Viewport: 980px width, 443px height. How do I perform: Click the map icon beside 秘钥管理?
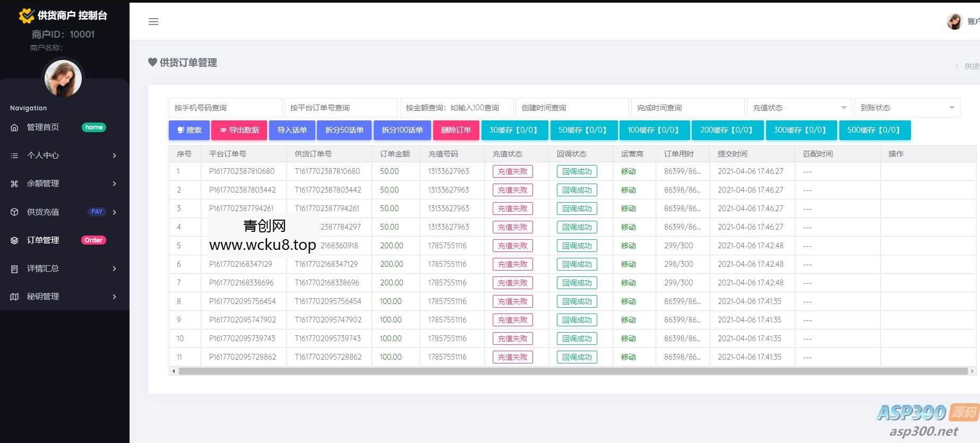click(x=14, y=297)
